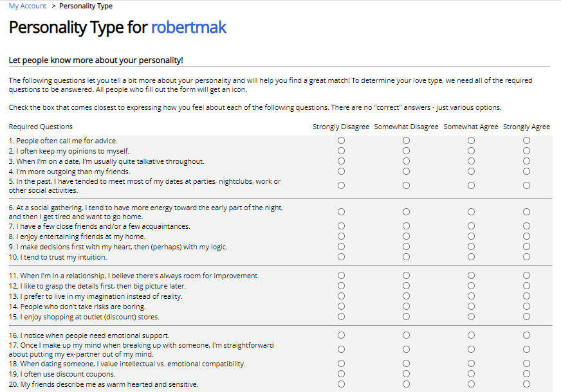Mark Somewhat Agree for talkative on dates
561x392 pixels.
coord(471,161)
